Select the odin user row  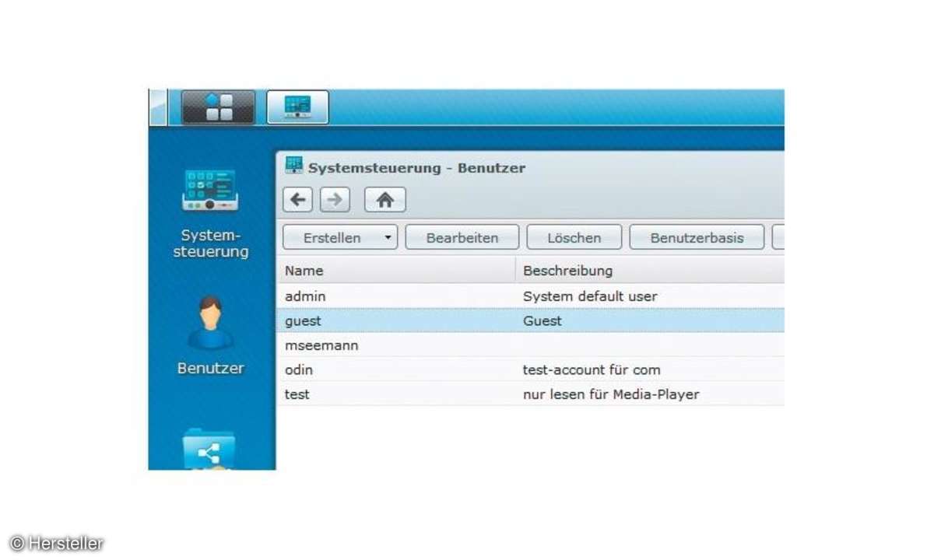(530, 369)
